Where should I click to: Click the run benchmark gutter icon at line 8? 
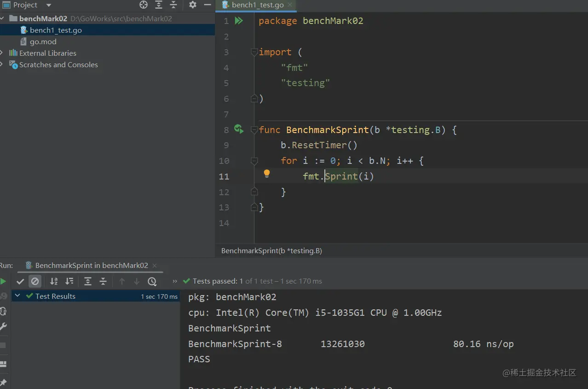[x=238, y=129]
